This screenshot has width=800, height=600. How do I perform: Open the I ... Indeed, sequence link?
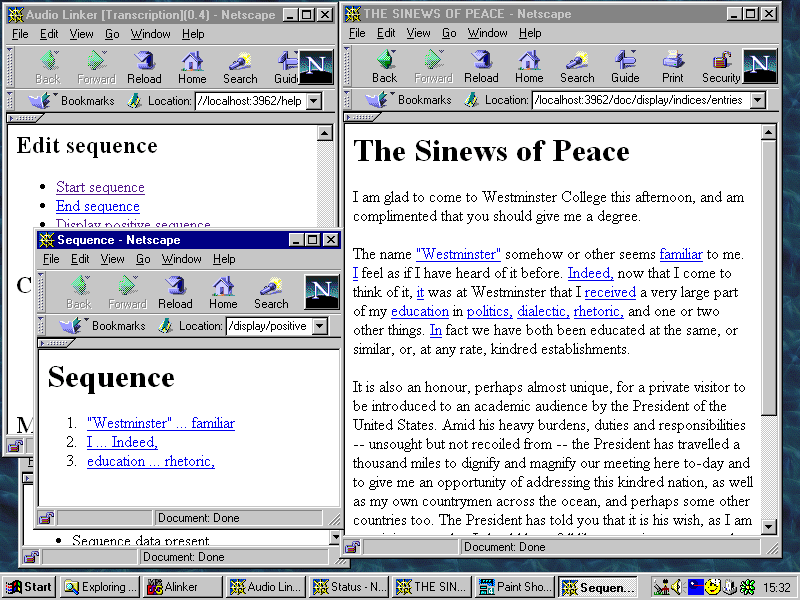coord(122,442)
